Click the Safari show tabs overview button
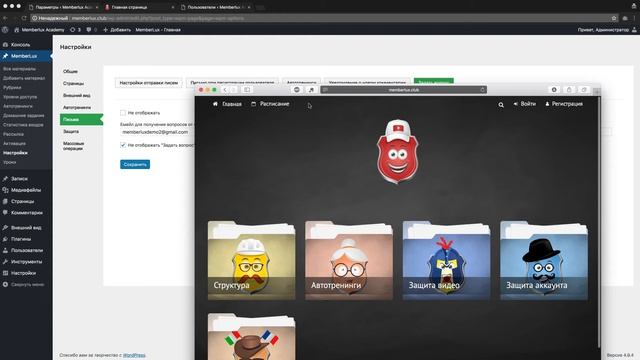 (x=584, y=90)
